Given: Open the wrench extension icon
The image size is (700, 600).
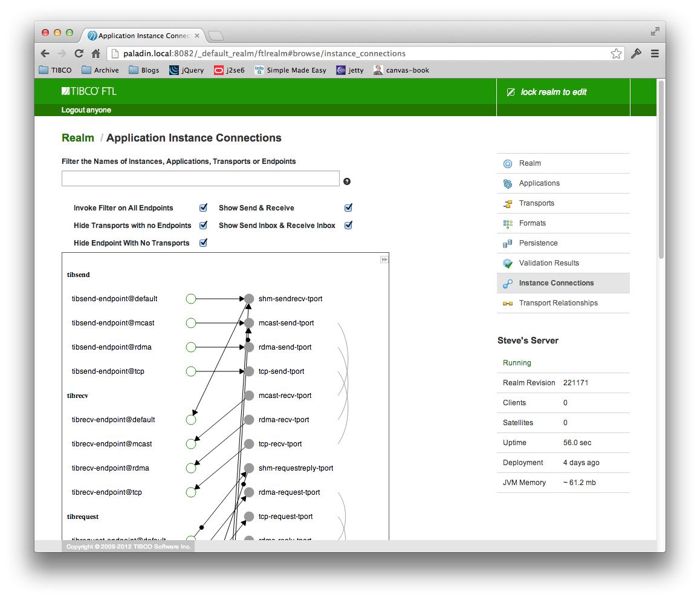Looking at the screenshot, I should pyautogui.click(x=636, y=54).
